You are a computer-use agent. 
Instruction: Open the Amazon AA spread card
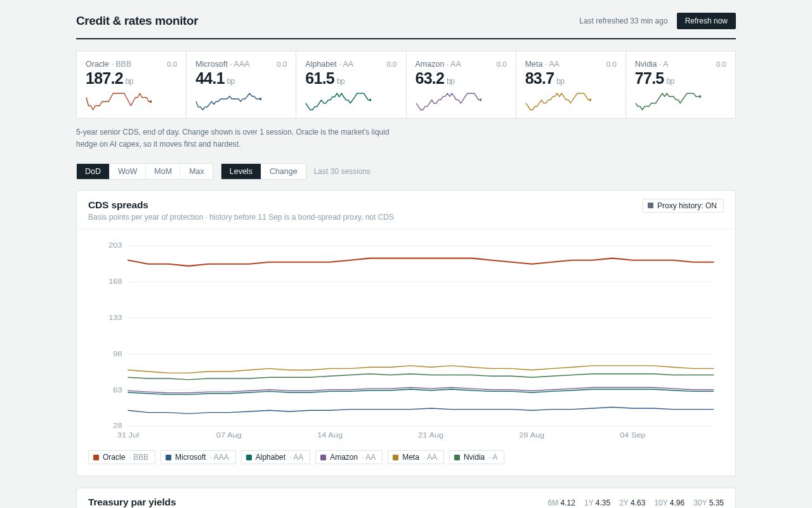461,84
